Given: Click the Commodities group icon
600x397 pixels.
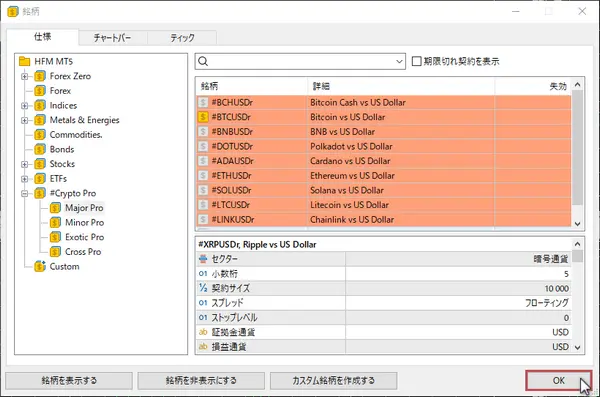Looking at the screenshot, I should click(x=40, y=135).
